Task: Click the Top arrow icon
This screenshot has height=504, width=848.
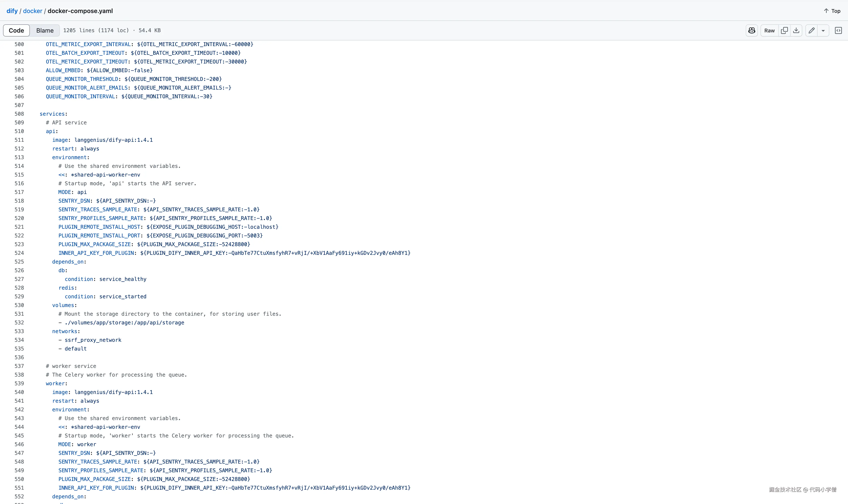Action: pyautogui.click(x=826, y=11)
